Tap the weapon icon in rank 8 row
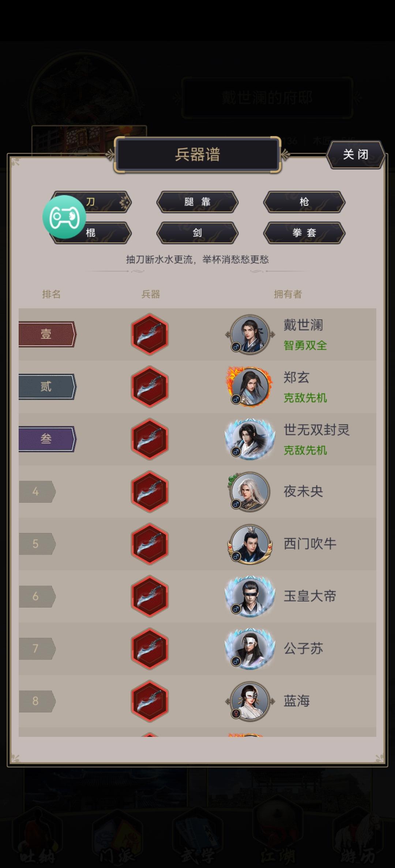The height and width of the screenshot is (868, 395). click(x=150, y=701)
